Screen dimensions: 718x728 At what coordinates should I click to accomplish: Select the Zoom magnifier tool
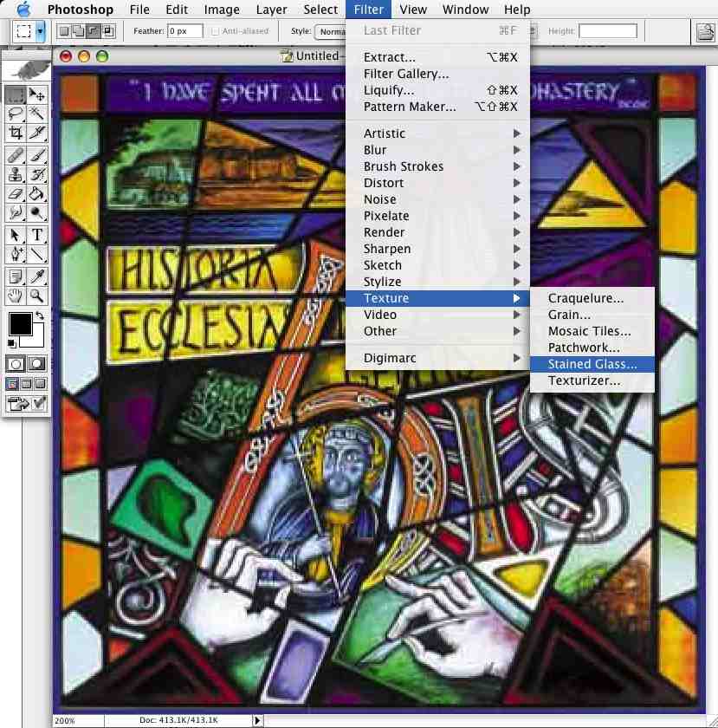coord(36,296)
